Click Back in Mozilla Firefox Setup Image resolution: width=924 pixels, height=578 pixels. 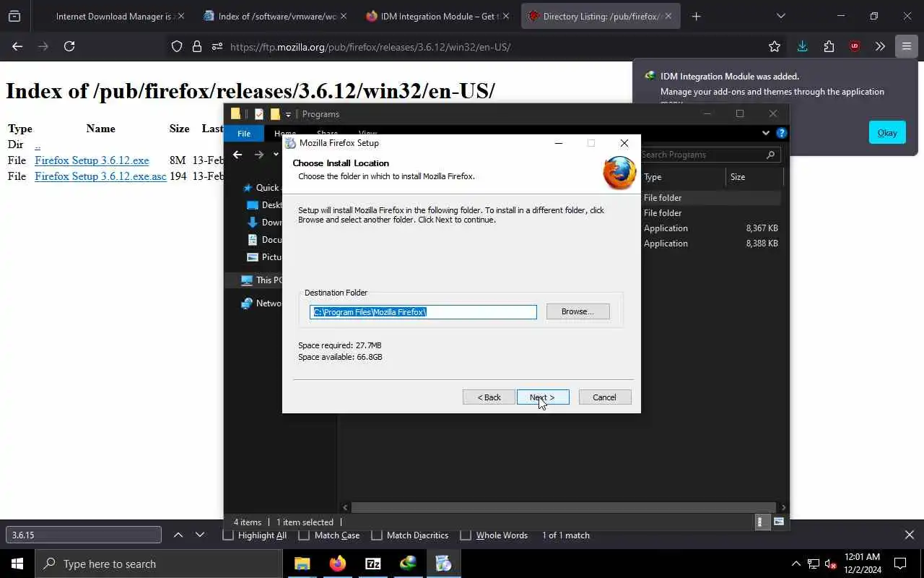point(489,397)
